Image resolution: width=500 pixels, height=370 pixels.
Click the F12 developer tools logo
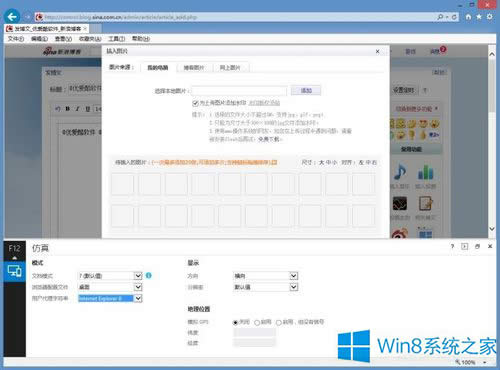[x=14, y=248]
